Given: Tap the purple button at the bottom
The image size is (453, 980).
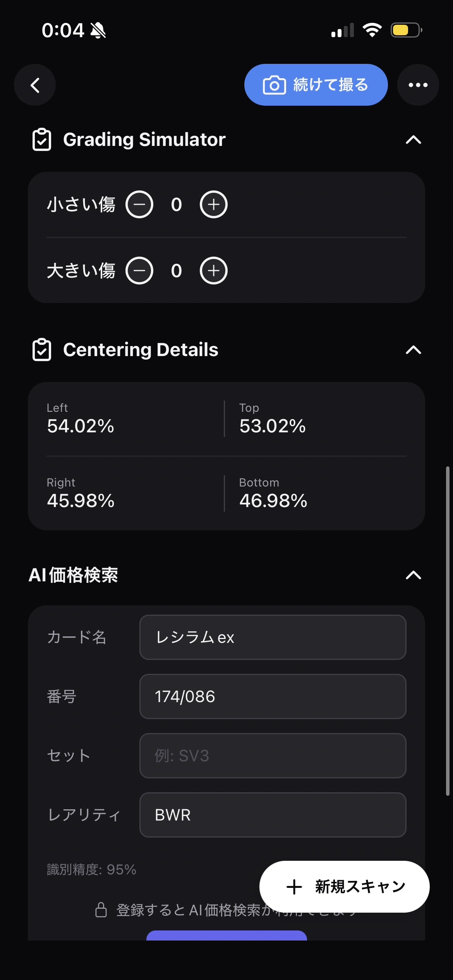Looking at the screenshot, I should point(226,935).
